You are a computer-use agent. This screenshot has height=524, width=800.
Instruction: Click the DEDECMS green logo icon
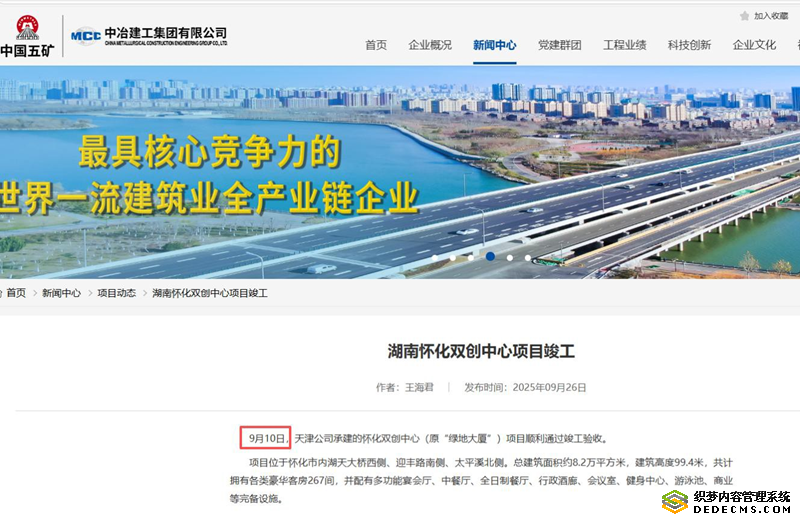coord(675,502)
